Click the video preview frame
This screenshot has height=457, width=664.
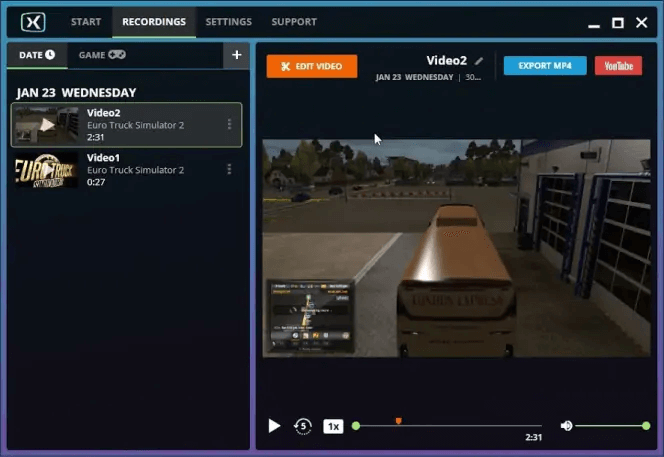coord(456,248)
